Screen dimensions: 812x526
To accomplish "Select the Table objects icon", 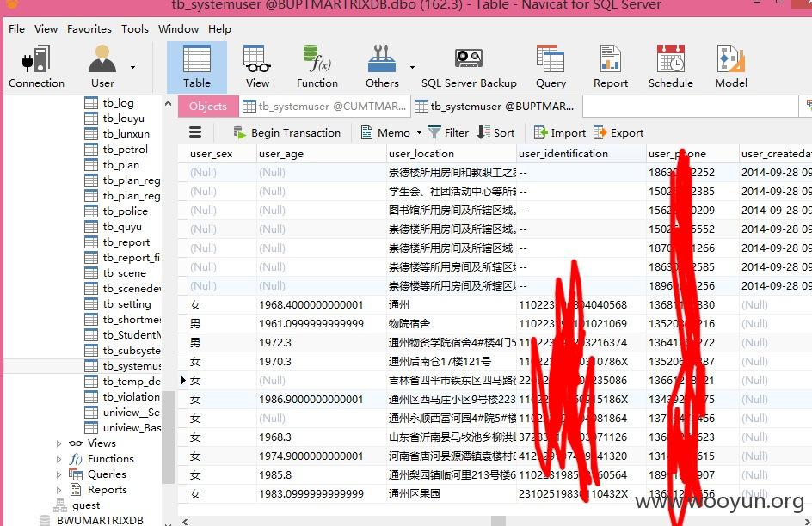I will pyautogui.click(x=197, y=67).
